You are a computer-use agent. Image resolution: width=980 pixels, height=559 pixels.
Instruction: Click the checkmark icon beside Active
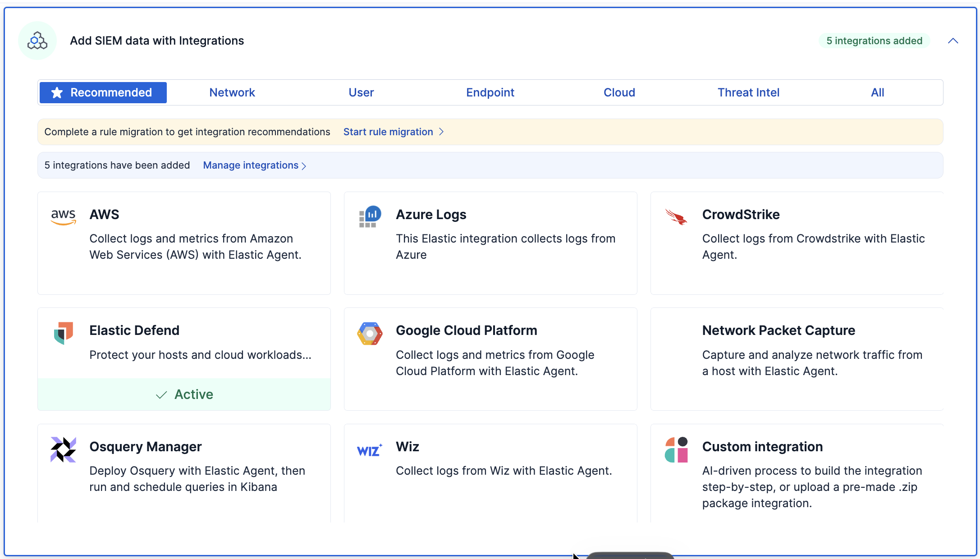coord(161,395)
